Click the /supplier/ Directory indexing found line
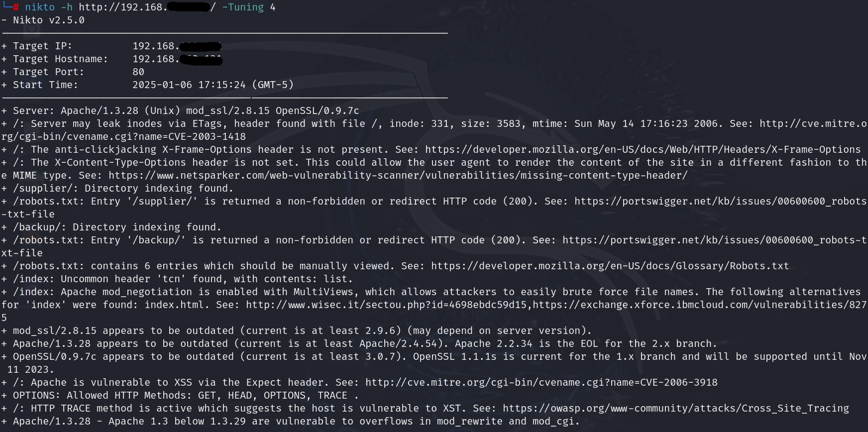Image resolution: width=868 pixels, height=432 pixels. pos(123,189)
